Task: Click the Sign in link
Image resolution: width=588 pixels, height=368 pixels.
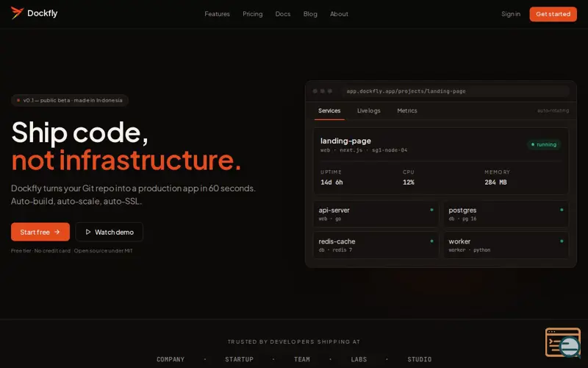Action: click(511, 14)
